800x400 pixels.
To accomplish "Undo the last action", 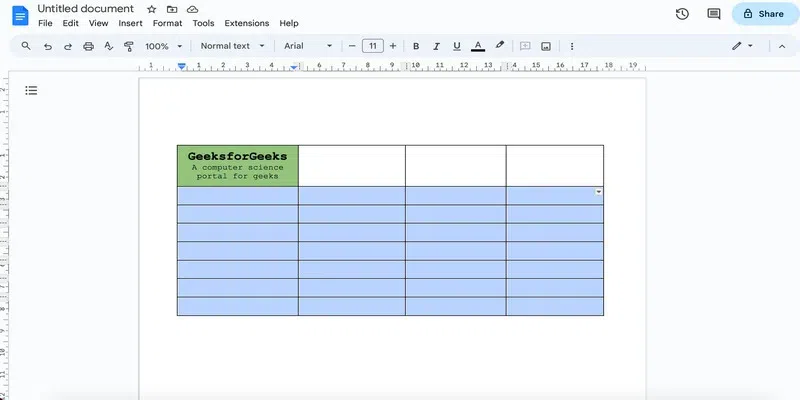I will (x=47, y=46).
